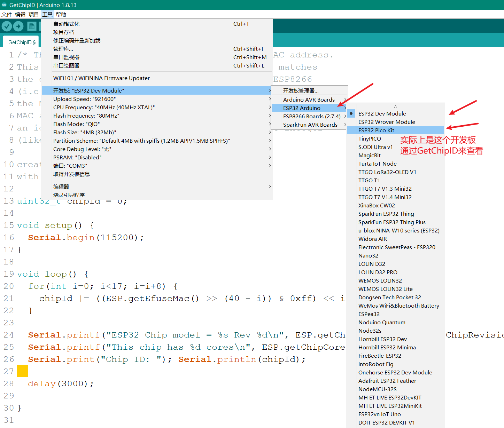The image size is (504, 428).
Task: Expand Flash Mode "QIO" submenu
Action: tap(157, 124)
